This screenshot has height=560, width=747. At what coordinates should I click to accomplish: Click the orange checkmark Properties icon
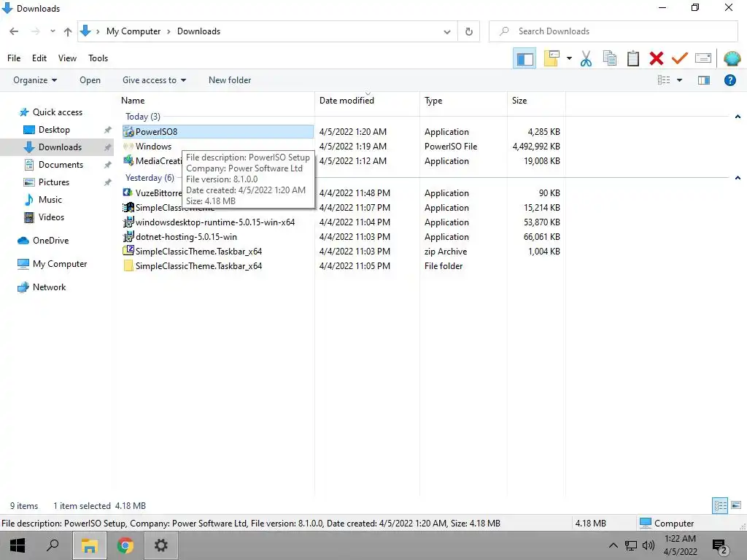(679, 58)
